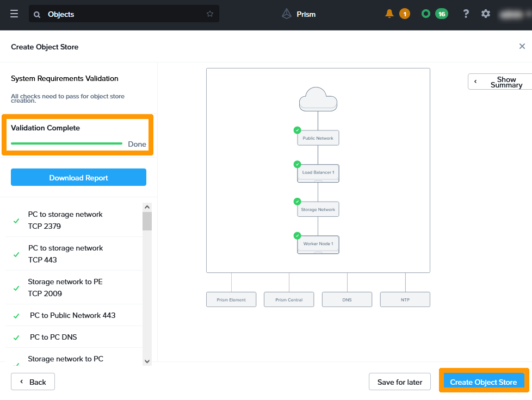Select the Public Network node
The image size is (532, 400).
318,138
